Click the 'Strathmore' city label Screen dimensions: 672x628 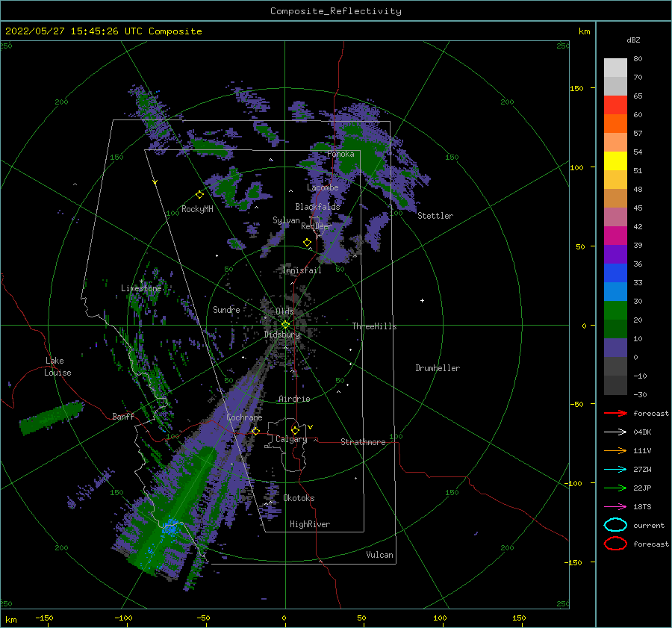363,442
